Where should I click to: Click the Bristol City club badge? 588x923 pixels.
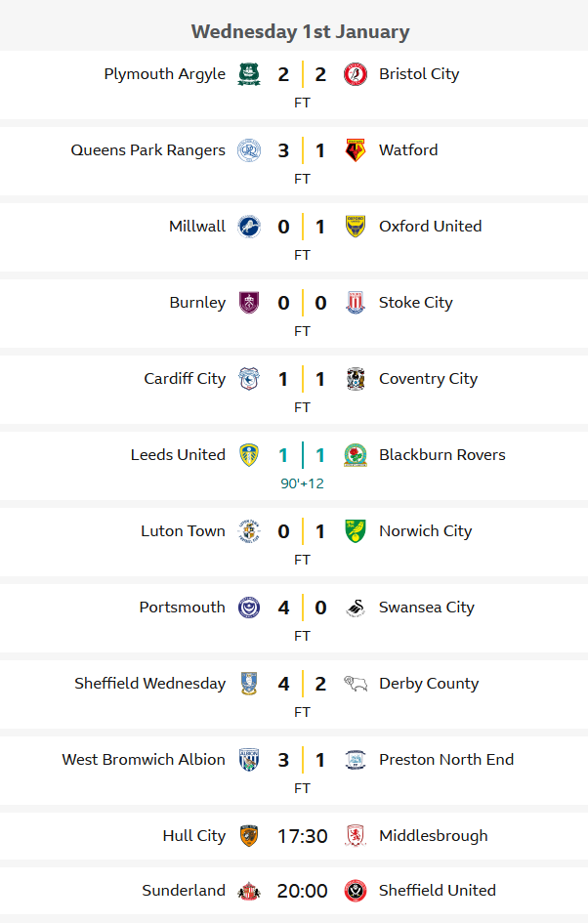pos(356,74)
